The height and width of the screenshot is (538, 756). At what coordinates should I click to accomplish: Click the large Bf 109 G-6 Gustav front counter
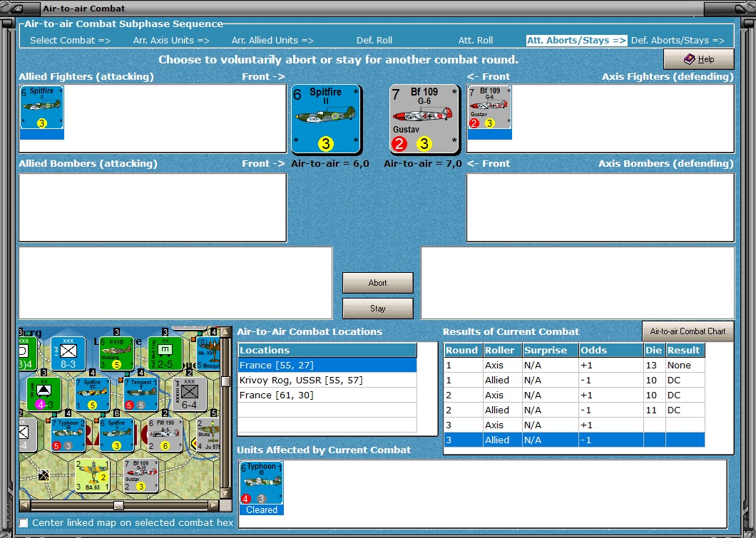pos(424,120)
